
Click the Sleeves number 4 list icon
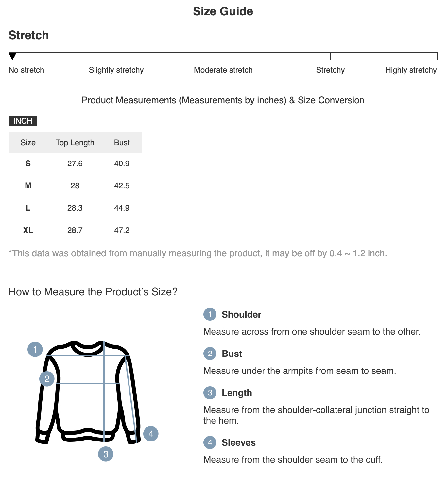tap(210, 442)
